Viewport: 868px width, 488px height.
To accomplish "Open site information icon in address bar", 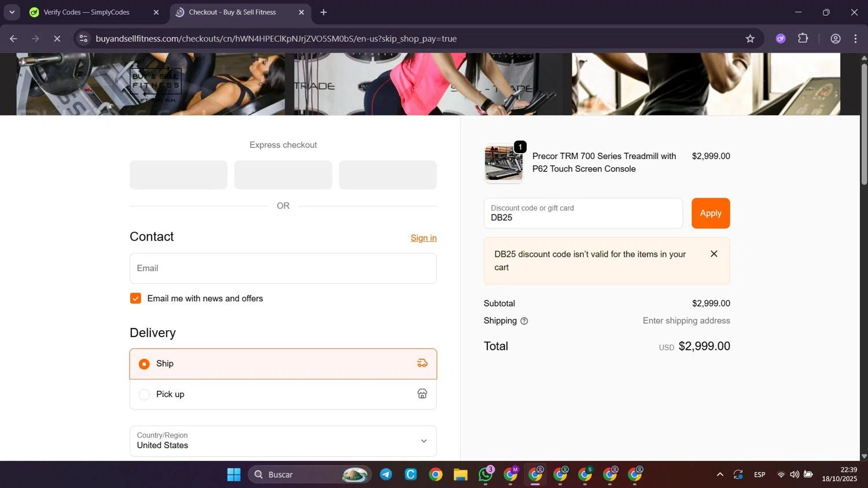I will pyautogui.click(x=83, y=39).
